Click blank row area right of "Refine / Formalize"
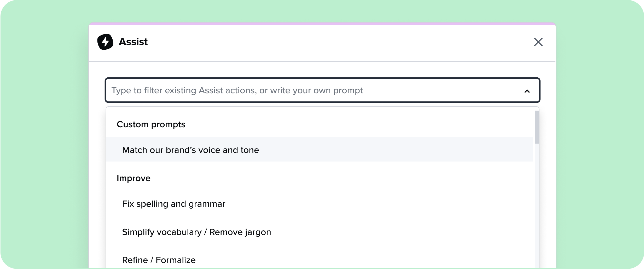The height and width of the screenshot is (269, 644). tap(366, 260)
